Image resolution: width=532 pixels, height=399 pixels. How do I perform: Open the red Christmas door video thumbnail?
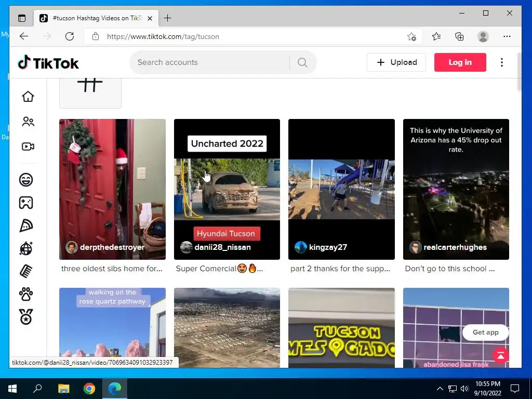[x=112, y=189]
